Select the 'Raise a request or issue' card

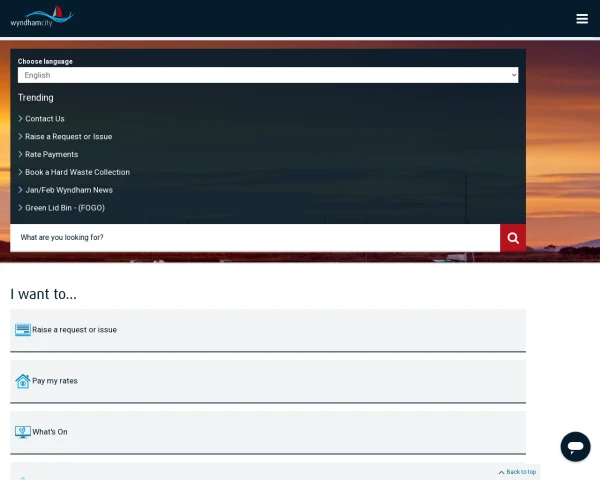click(x=268, y=330)
